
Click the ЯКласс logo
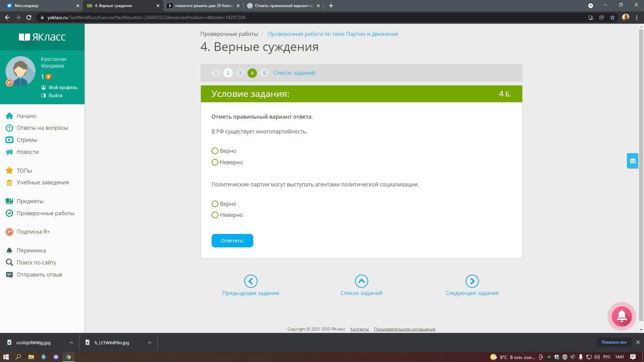pyautogui.click(x=42, y=37)
